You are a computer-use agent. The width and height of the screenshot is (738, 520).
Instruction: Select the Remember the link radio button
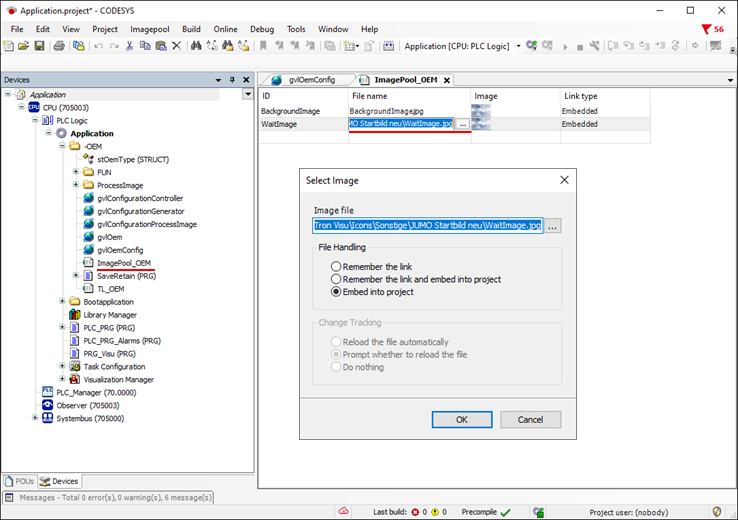pos(336,267)
